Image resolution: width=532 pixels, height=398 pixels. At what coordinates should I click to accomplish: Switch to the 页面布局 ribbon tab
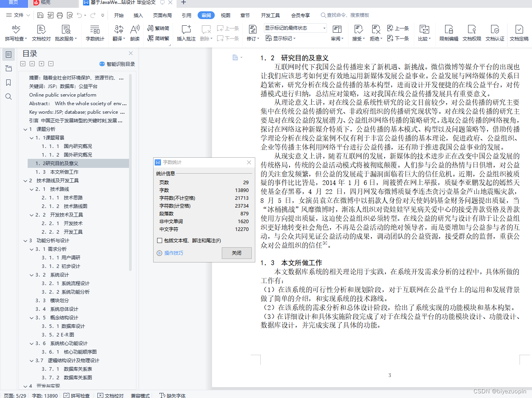163,15
